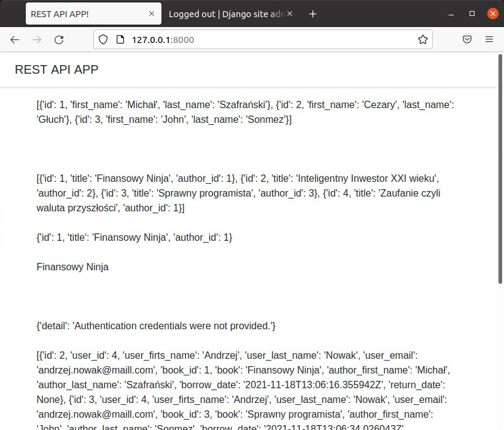Open the Firefox hamburger menu

click(x=489, y=39)
